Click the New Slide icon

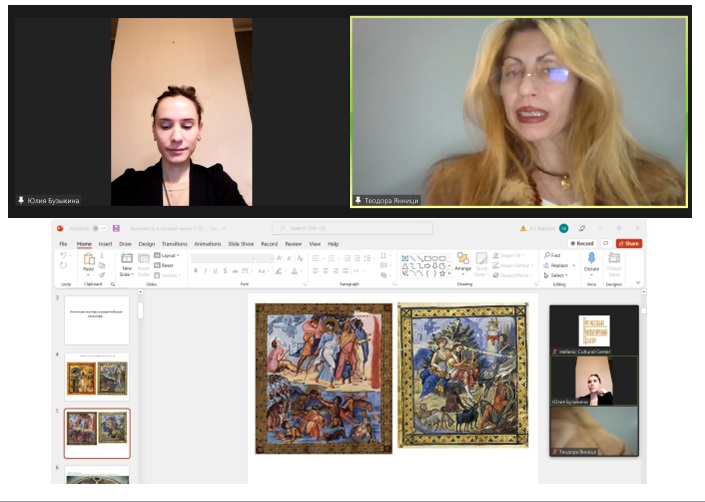pyautogui.click(x=127, y=258)
